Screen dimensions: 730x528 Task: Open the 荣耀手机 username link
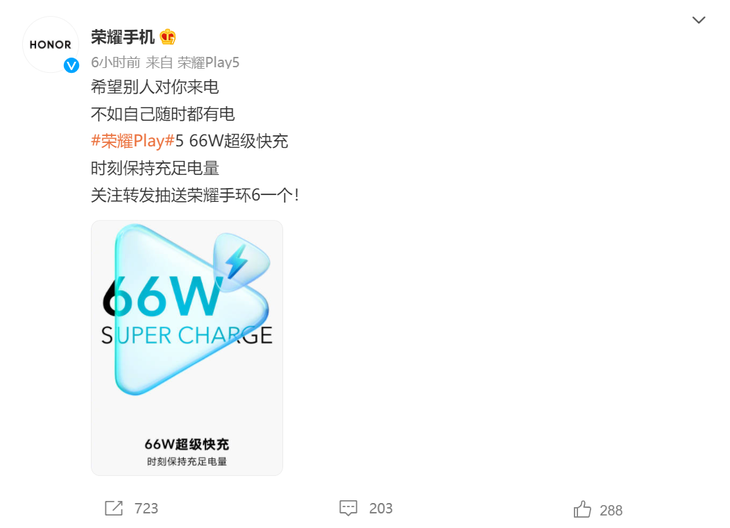tap(122, 37)
